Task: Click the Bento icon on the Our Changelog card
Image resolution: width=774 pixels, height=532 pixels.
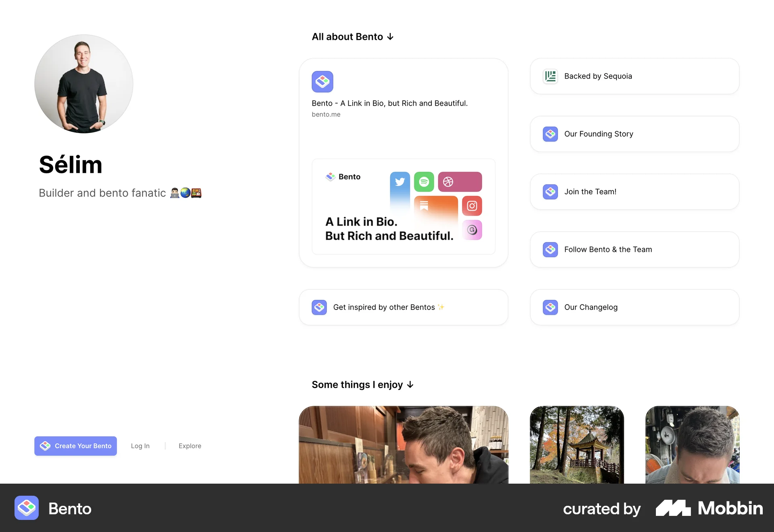Action: point(550,307)
